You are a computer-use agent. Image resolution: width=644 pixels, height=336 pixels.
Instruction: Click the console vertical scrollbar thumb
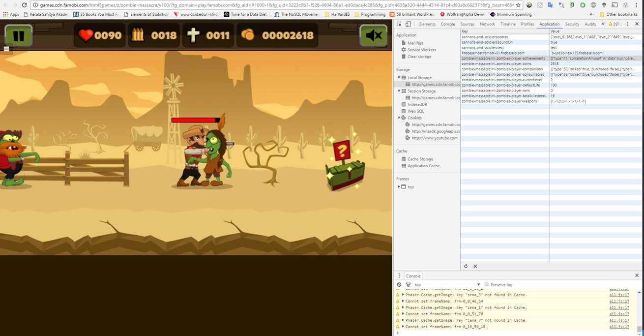639,329
